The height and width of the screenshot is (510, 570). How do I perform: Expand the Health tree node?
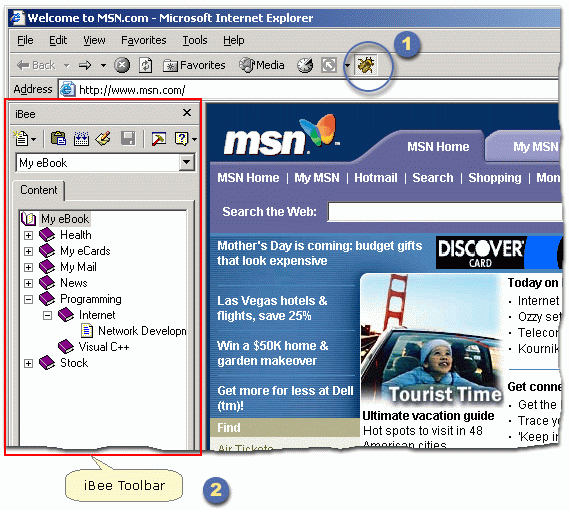click(28, 235)
